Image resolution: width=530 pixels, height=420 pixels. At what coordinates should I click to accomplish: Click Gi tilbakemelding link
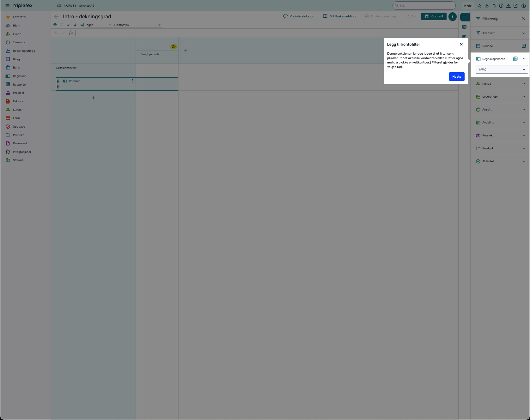[x=339, y=16]
